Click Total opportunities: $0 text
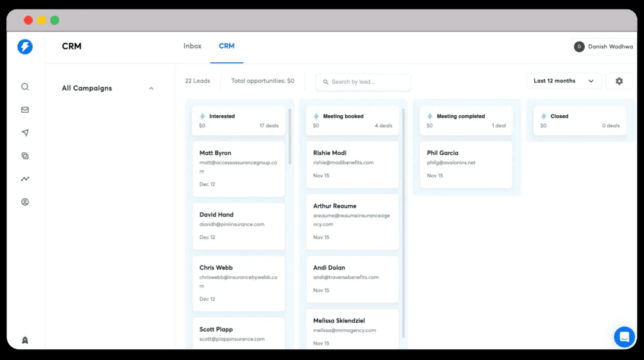Image resolution: width=644 pixels, height=360 pixels. click(x=263, y=81)
